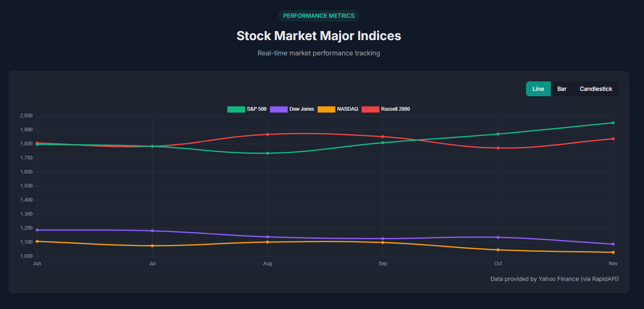Switch to the Bar chart view
Image resolution: width=644 pixels, height=309 pixels.
pyautogui.click(x=561, y=89)
